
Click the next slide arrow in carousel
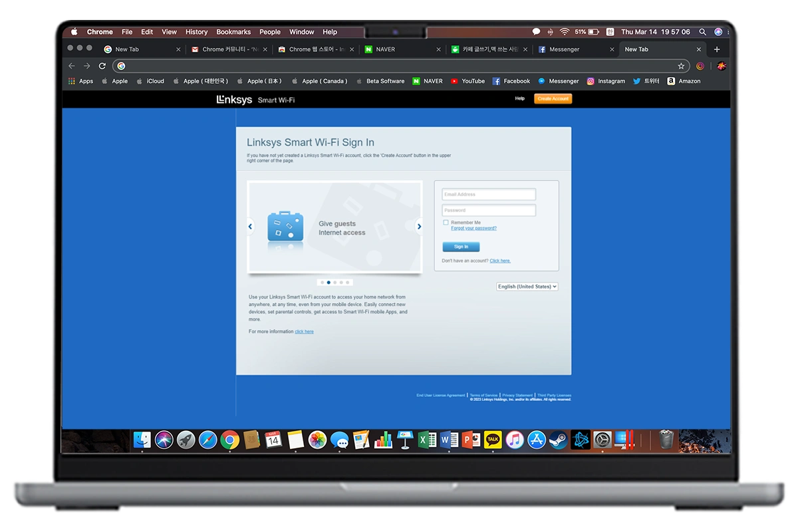(x=419, y=227)
